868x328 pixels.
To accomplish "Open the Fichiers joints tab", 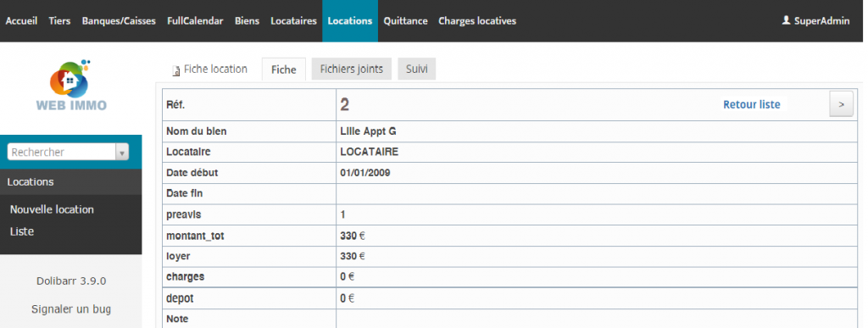I will point(352,69).
